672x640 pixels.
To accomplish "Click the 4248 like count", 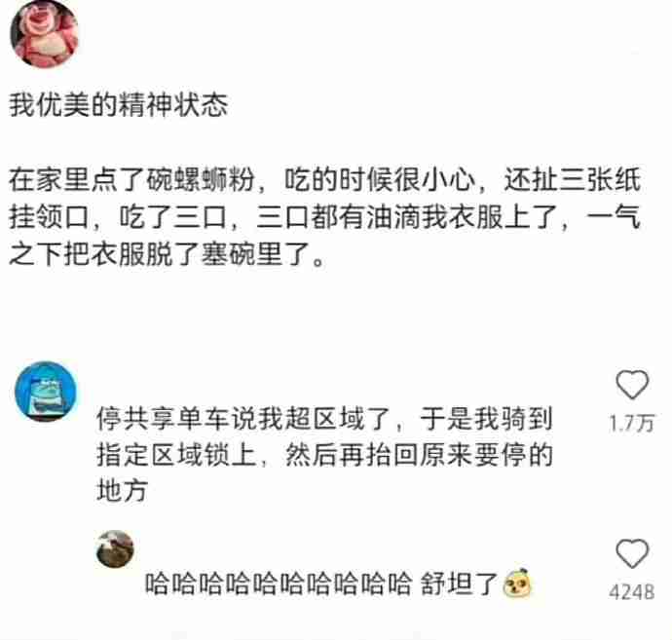I will pyautogui.click(x=632, y=592).
